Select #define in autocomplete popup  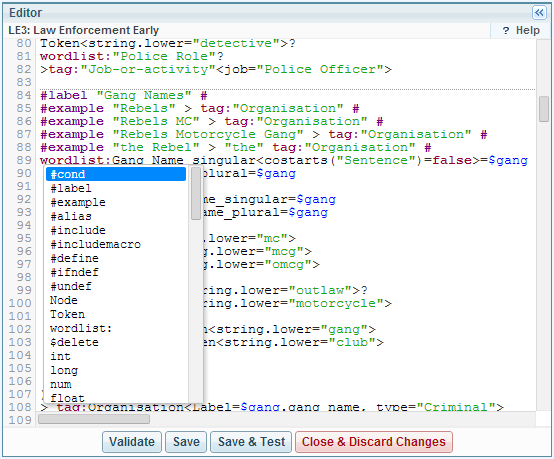click(x=116, y=258)
